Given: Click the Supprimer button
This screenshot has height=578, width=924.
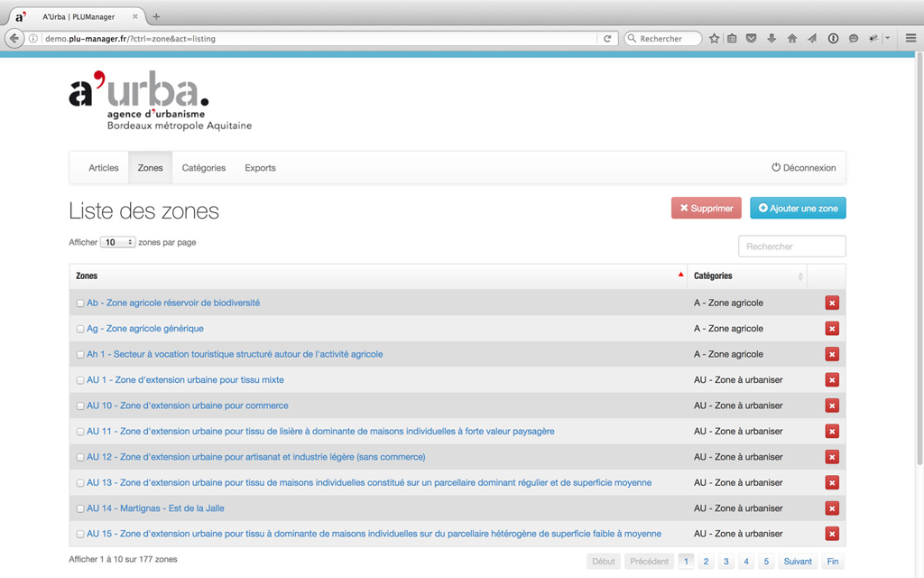Looking at the screenshot, I should tap(706, 209).
